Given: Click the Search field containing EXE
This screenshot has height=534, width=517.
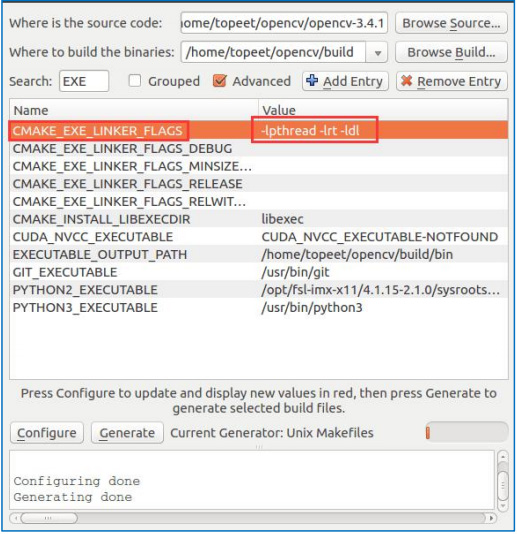Looking at the screenshot, I should click(84, 81).
